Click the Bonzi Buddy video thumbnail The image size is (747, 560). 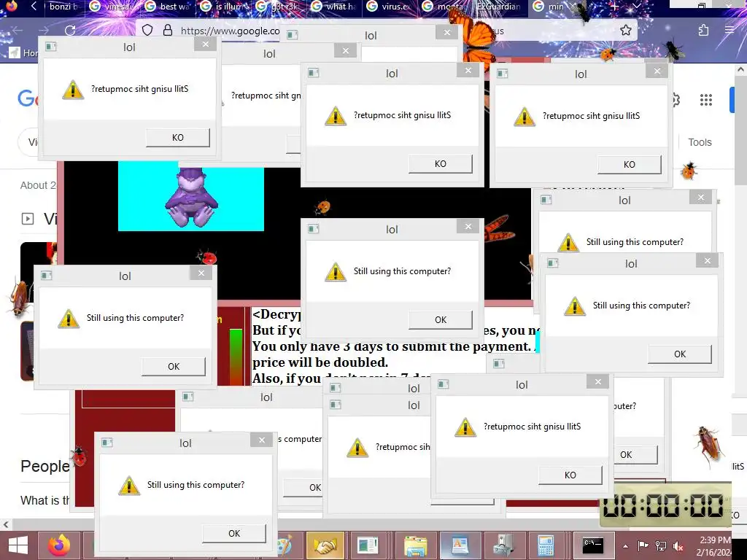click(x=191, y=195)
